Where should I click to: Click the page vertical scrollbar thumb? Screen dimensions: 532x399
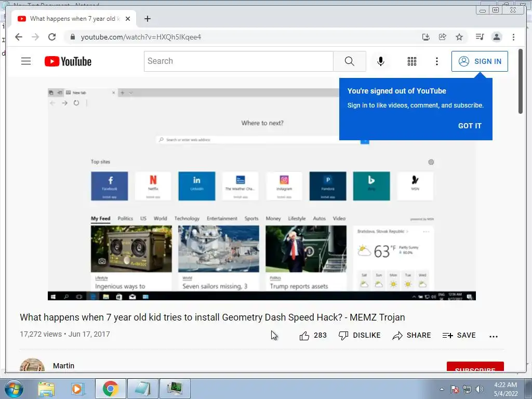[521, 82]
